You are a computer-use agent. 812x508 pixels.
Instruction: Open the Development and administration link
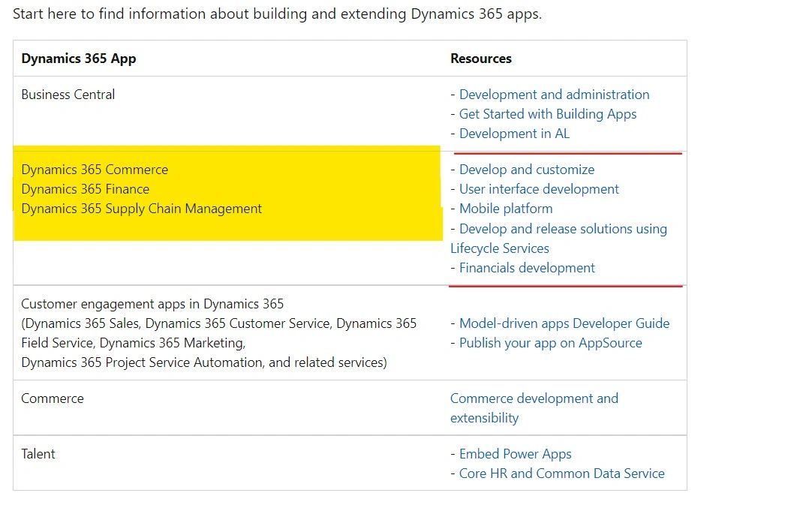point(554,95)
